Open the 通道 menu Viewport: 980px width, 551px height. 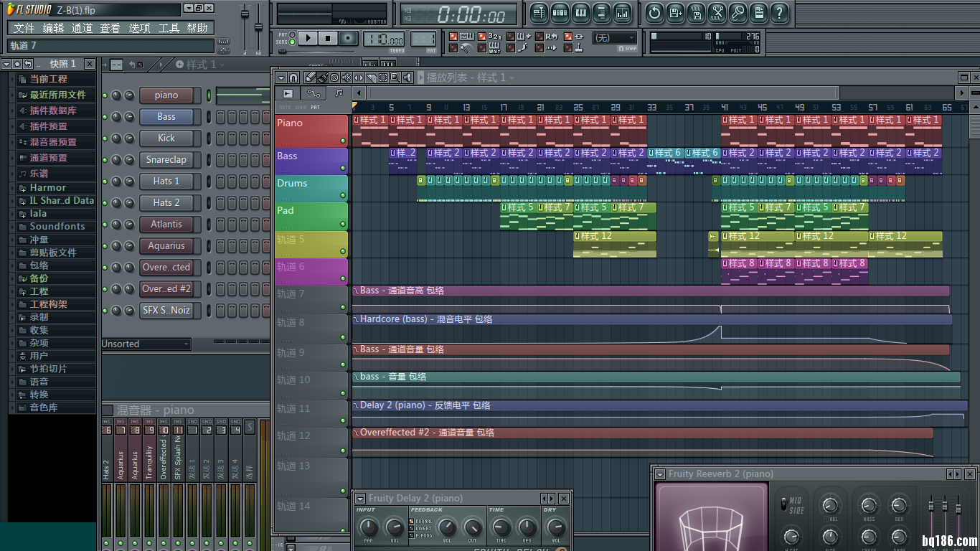coord(82,28)
